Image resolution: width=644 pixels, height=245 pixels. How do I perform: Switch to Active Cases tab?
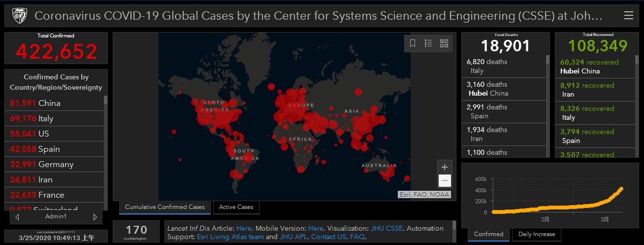coord(236,207)
